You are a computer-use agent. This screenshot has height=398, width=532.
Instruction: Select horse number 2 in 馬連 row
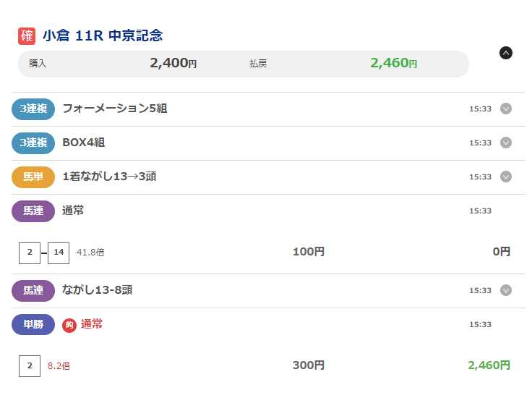pos(30,252)
